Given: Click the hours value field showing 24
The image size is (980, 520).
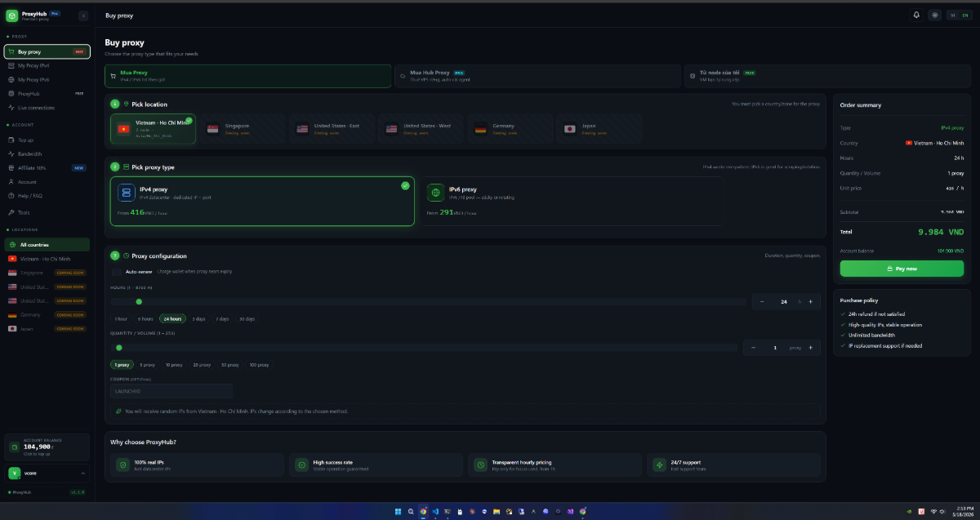Looking at the screenshot, I should coord(784,302).
